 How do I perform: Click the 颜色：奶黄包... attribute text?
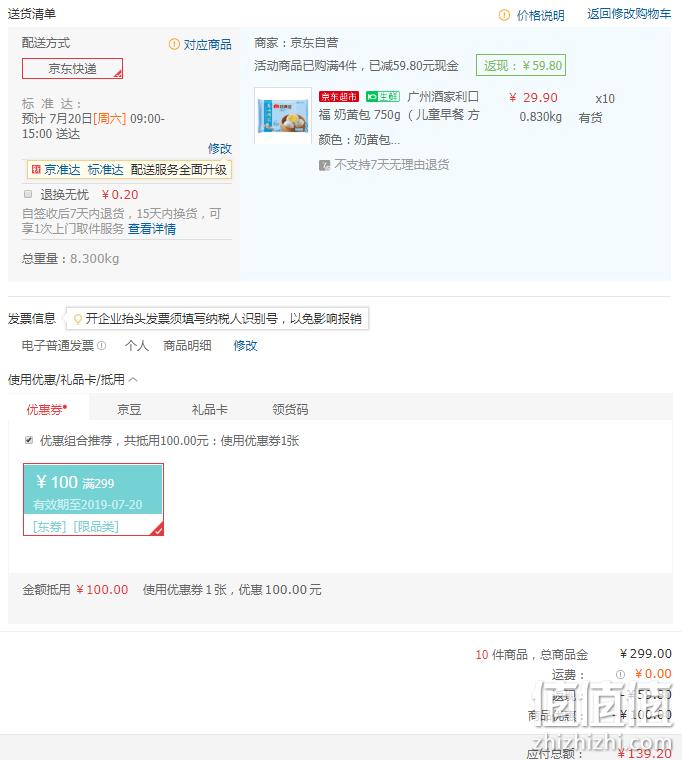(359, 140)
